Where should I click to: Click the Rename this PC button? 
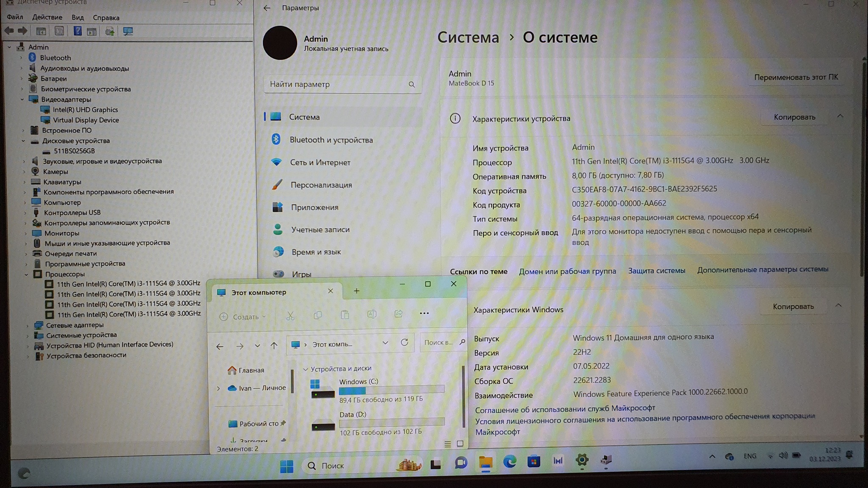[796, 77]
